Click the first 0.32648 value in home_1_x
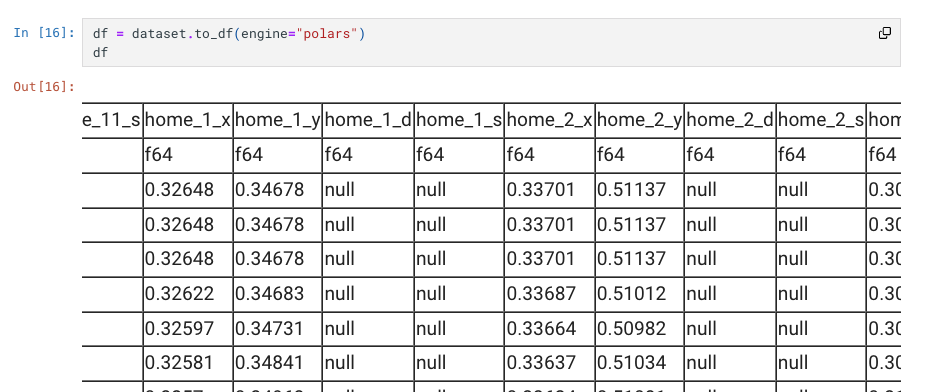 [x=179, y=190]
